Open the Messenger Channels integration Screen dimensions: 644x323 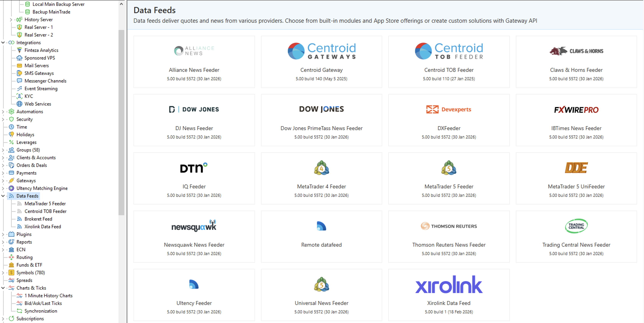[20, 81]
